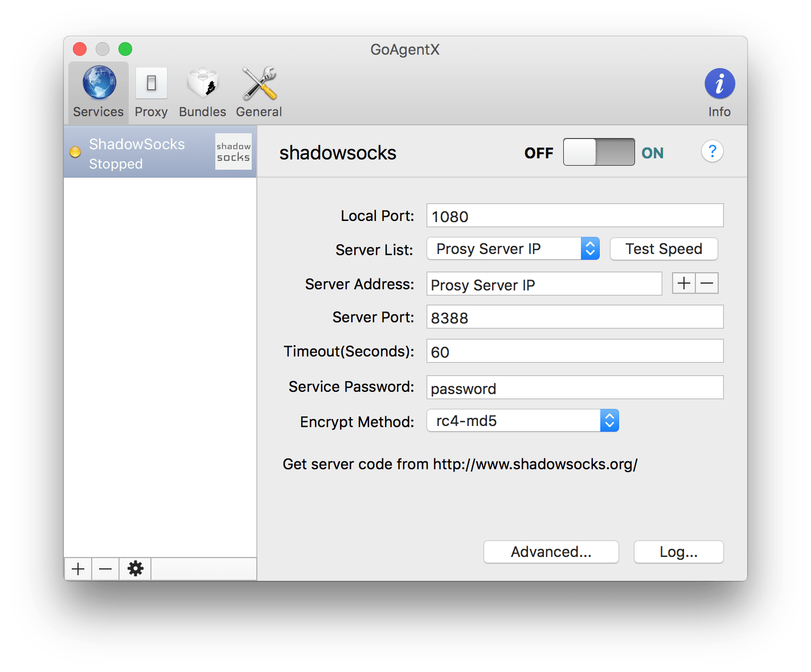Click the Service Password field
The image size is (811, 672).
tap(575, 388)
